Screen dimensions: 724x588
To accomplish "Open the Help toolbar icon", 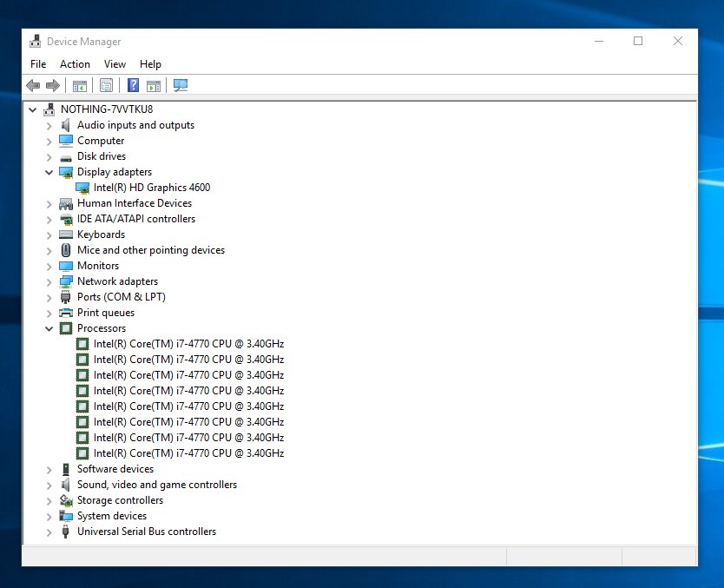I will [x=132, y=84].
